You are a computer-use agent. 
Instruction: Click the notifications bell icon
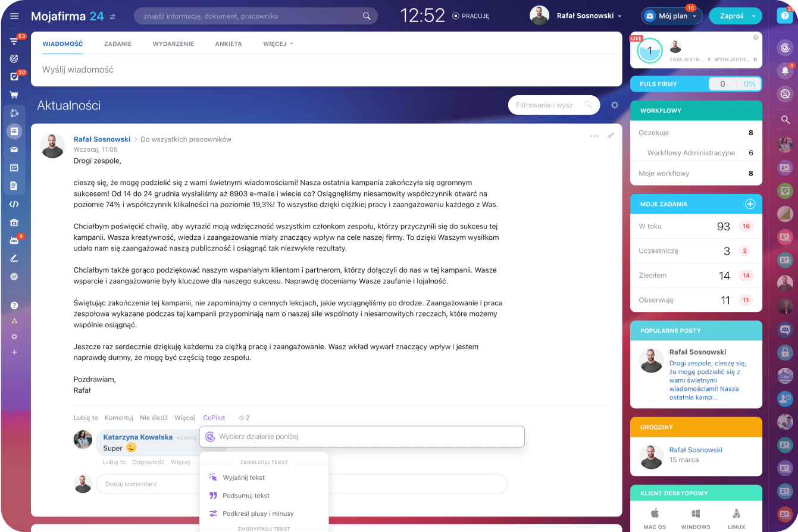(x=785, y=71)
